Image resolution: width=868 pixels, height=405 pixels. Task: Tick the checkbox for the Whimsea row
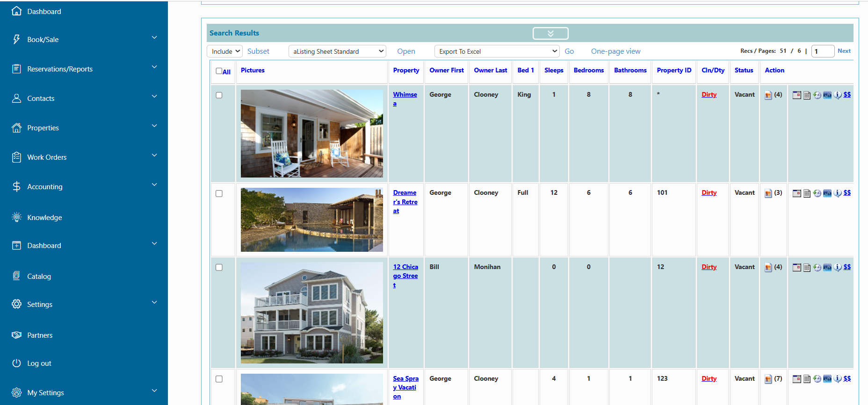219,95
